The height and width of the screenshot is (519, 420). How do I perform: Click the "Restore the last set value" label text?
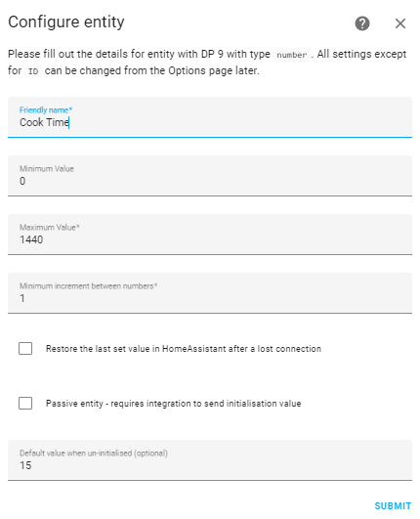click(184, 349)
